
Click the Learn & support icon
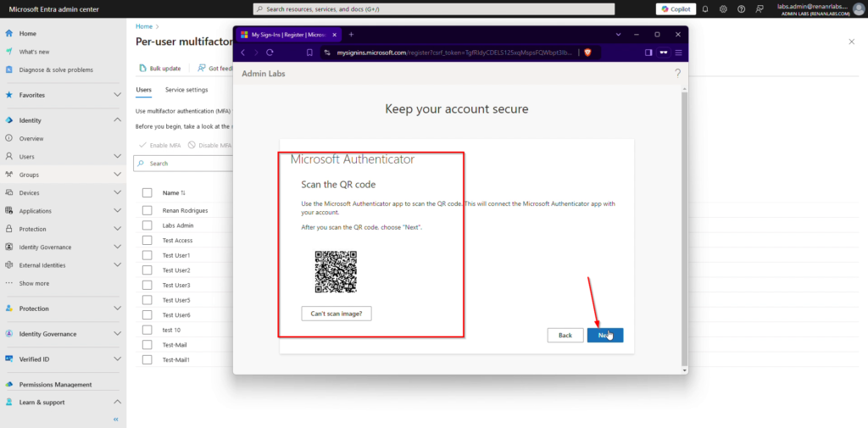click(x=8, y=402)
